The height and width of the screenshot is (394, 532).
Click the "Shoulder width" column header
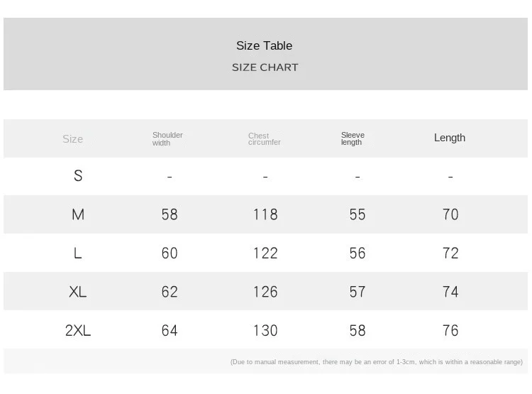tap(167, 138)
